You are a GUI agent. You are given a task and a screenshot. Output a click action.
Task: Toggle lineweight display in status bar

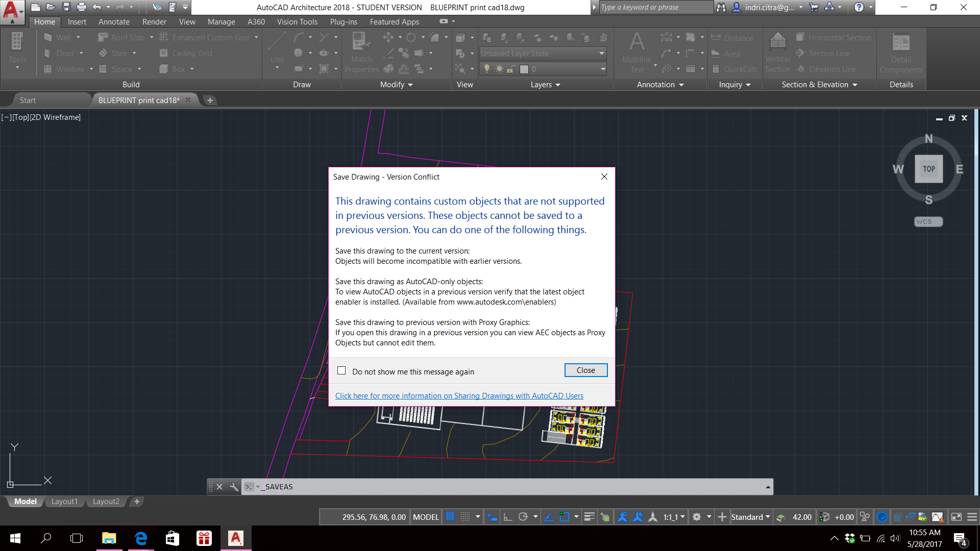click(x=589, y=517)
